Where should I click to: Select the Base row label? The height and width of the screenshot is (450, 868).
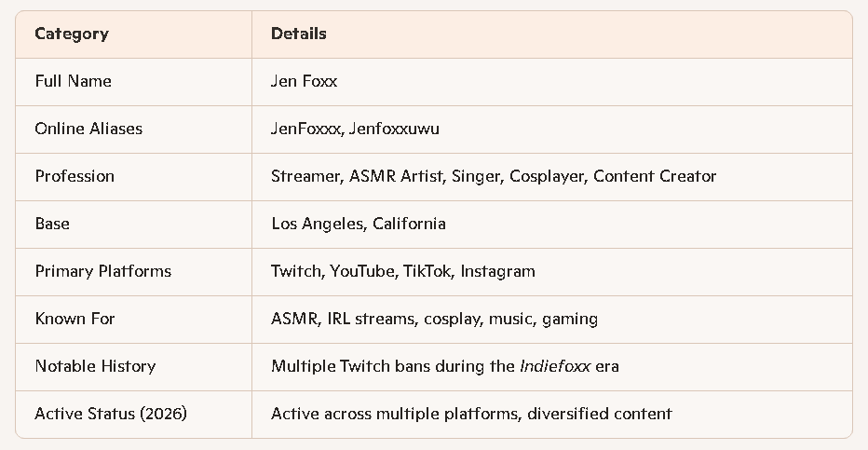pyautogui.click(x=52, y=224)
